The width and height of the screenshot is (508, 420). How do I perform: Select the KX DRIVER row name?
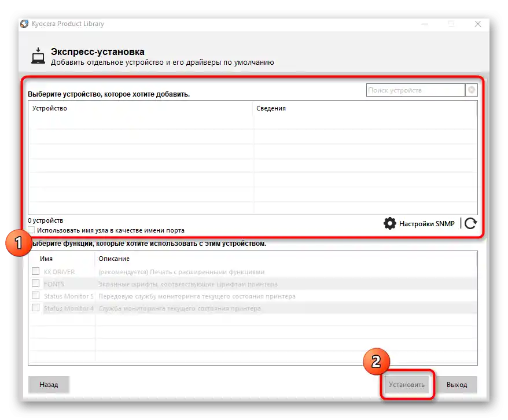(59, 272)
